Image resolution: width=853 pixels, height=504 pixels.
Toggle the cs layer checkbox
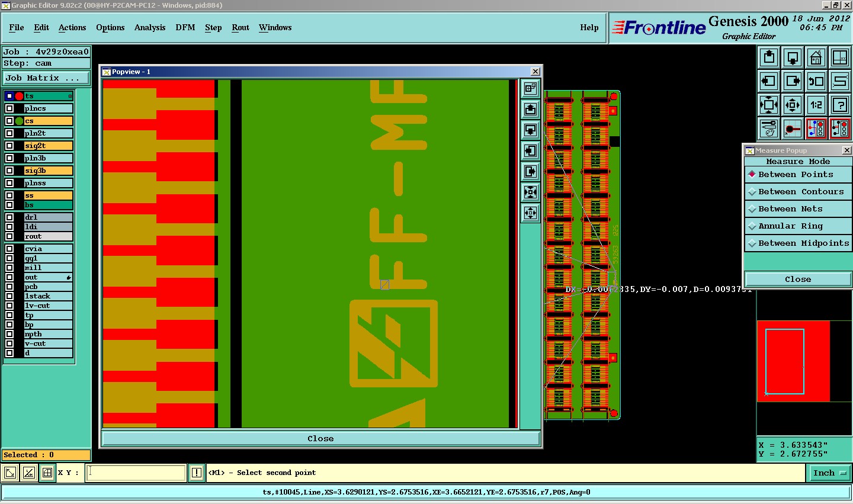(9, 121)
